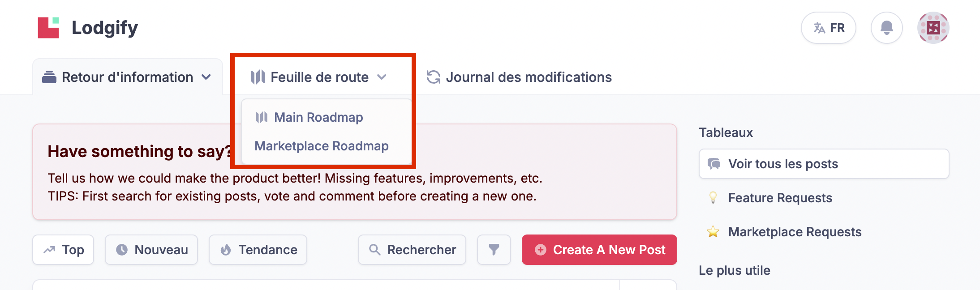Open the user profile avatar

click(933, 28)
